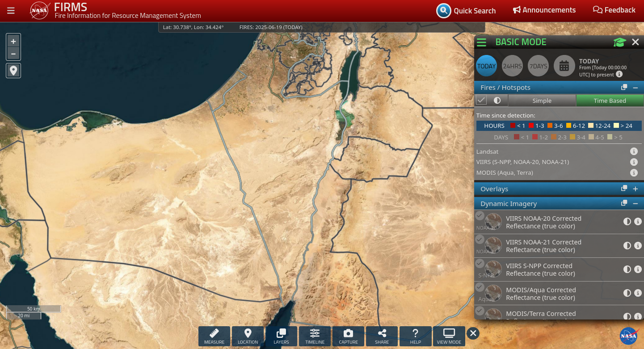Close the bottom toolbar
The height and width of the screenshot is (349, 644).
[x=473, y=333]
